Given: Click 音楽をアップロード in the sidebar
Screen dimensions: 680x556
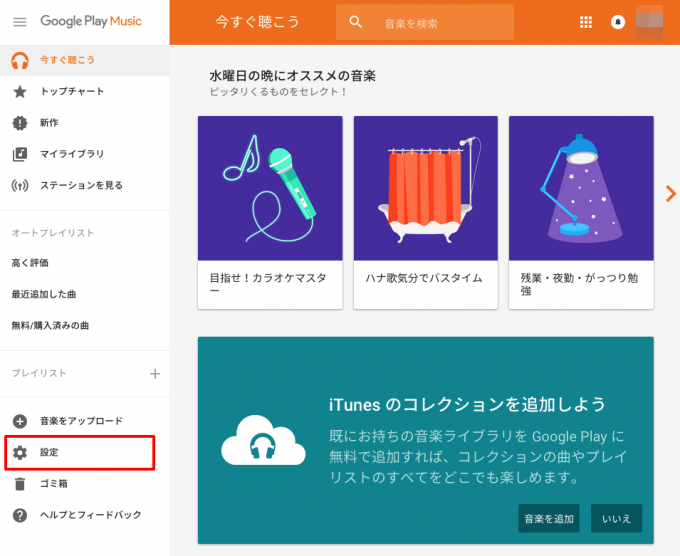Looking at the screenshot, I should coord(85,421).
